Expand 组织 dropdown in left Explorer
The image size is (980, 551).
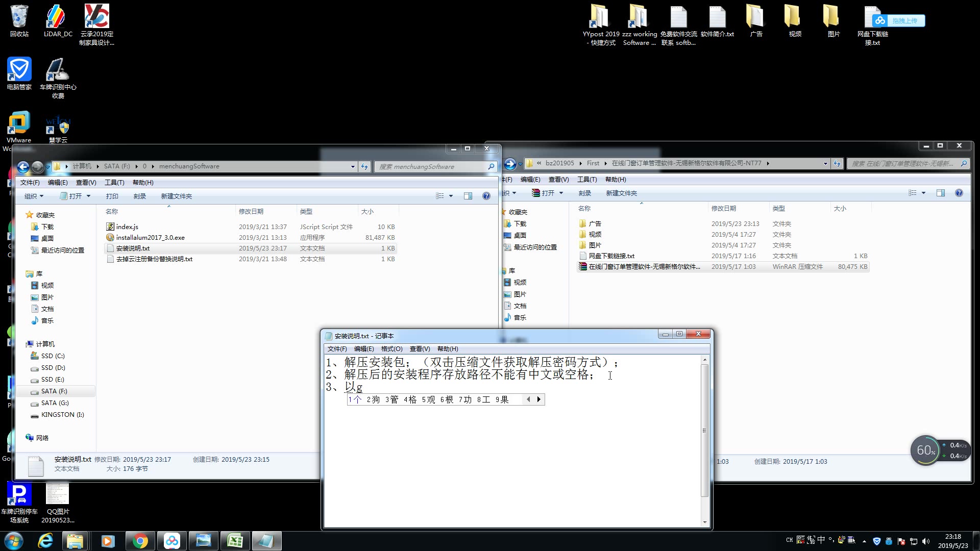pyautogui.click(x=34, y=196)
